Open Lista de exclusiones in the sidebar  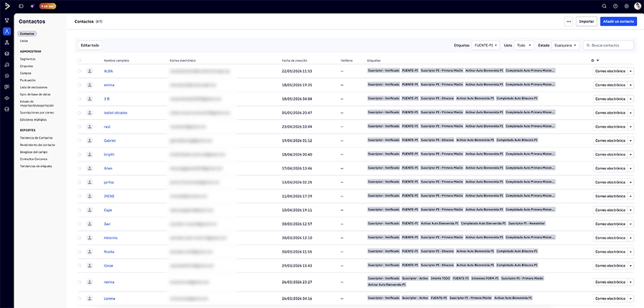[34, 87]
